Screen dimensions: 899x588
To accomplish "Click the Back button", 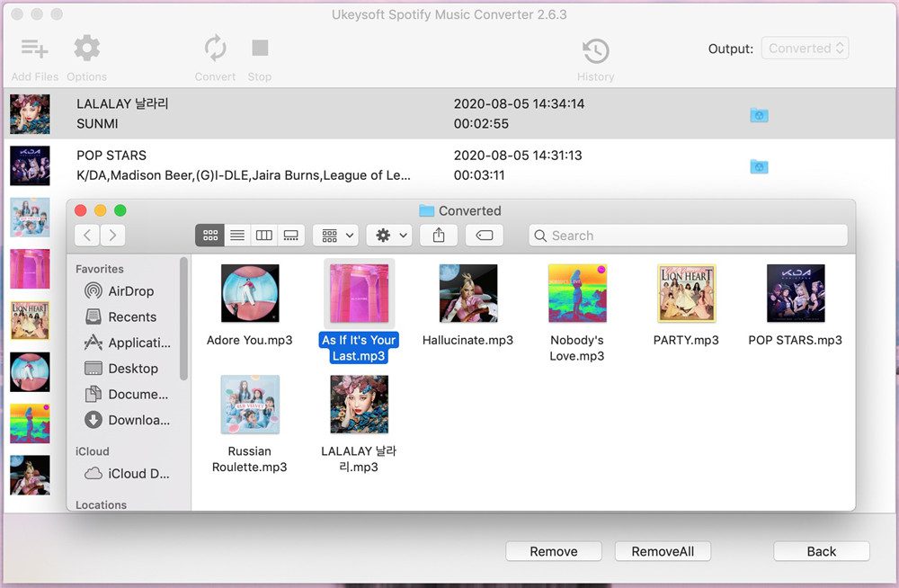I will 822,551.
